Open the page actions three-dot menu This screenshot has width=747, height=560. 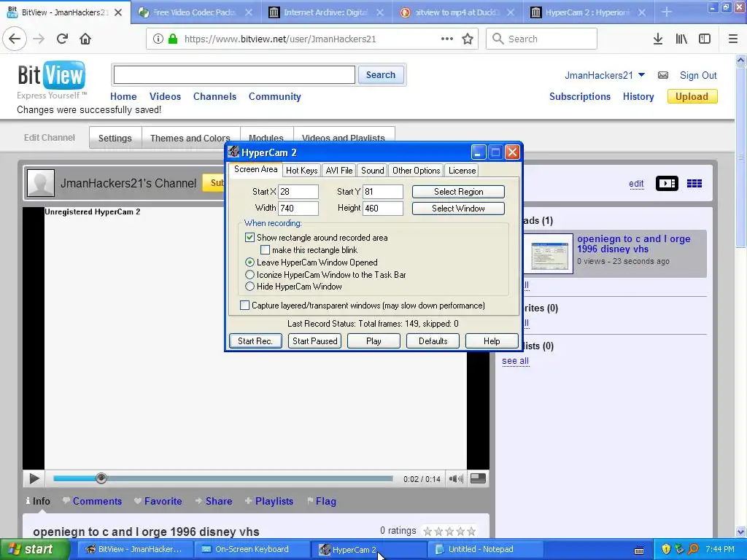(x=447, y=39)
